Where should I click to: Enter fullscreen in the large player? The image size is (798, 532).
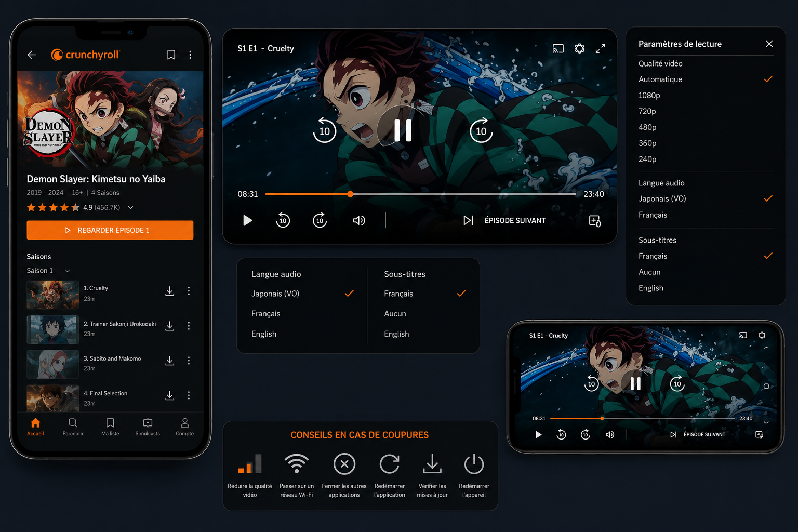(x=601, y=48)
